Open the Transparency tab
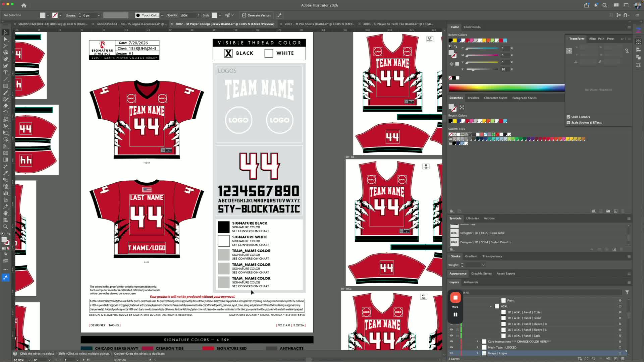 click(x=492, y=256)
